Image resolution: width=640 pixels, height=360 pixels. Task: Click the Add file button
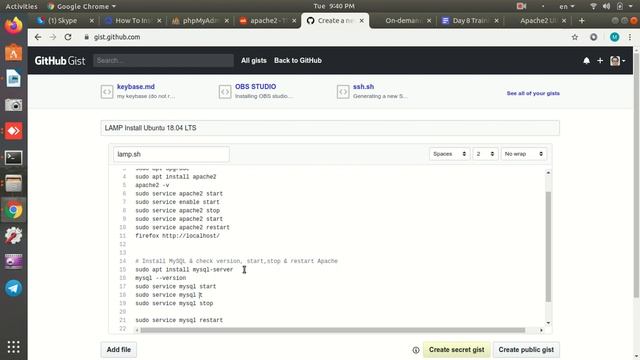click(x=119, y=350)
